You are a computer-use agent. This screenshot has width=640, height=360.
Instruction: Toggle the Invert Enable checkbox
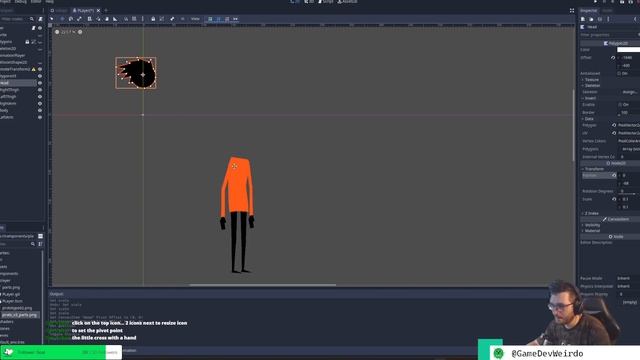[620, 105]
